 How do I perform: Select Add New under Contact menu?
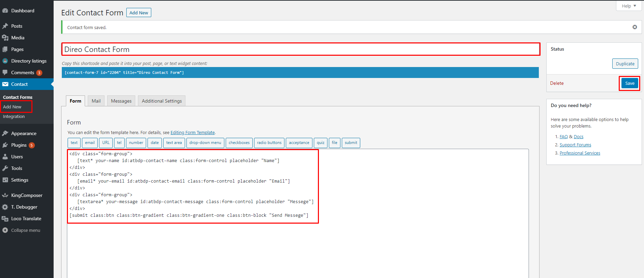tap(12, 107)
